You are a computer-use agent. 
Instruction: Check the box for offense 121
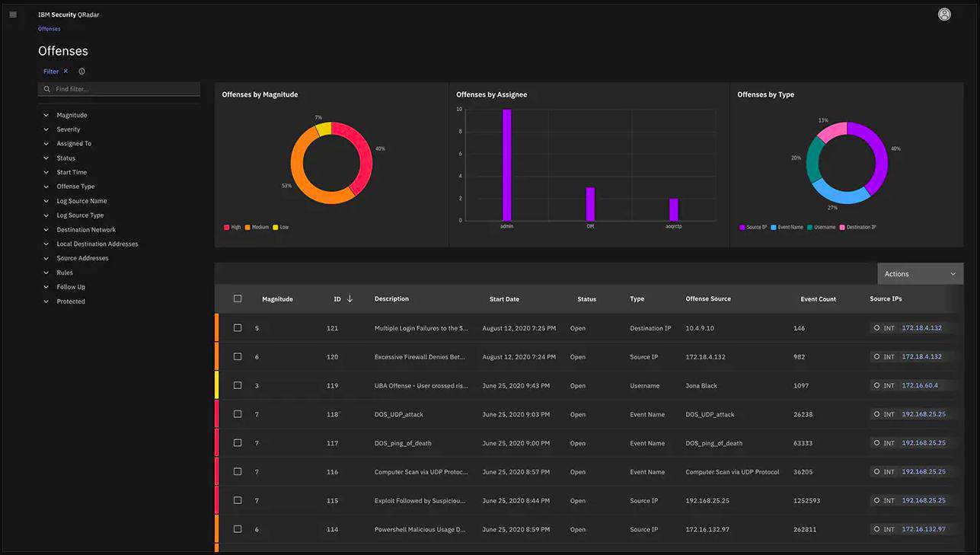coord(238,328)
